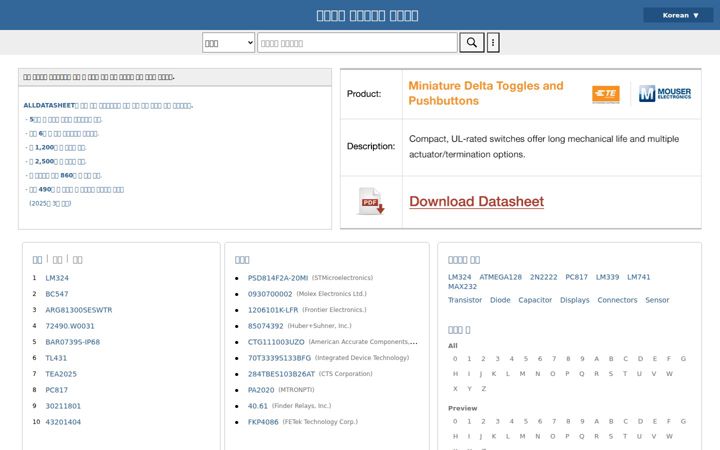This screenshot has height=450, width=720.
Task: Open the Connectors category link
Action: (x=617, y=300)
